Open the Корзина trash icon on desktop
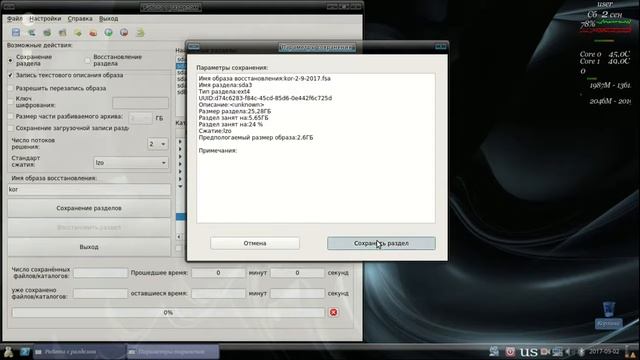 click(609, 314)
